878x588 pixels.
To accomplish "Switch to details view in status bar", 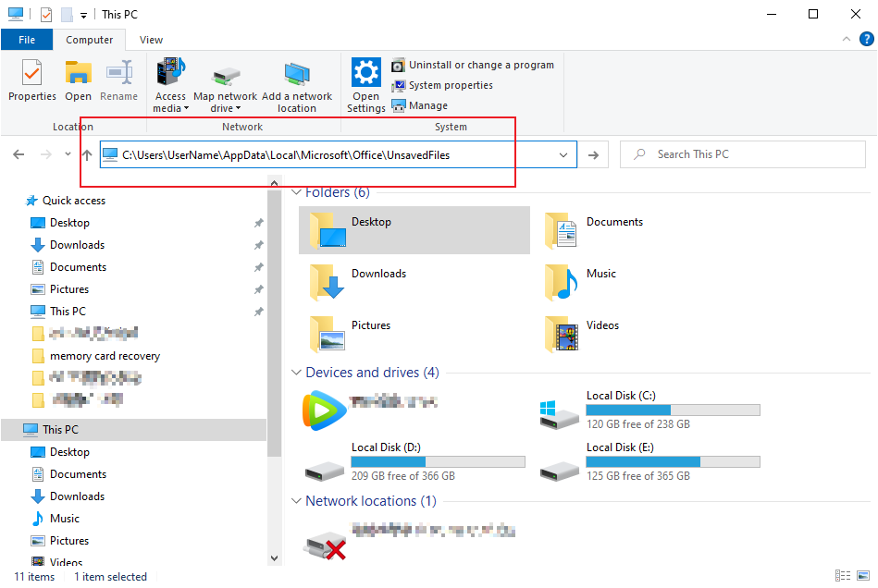I will [x=843, y=576].
